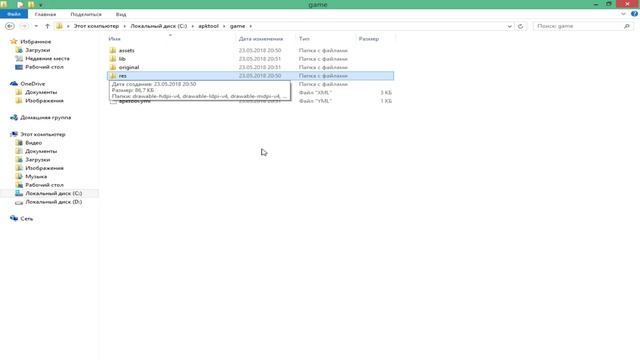Click the Файл "YML" type cell
Viewport: 640px width, 360px height.
pos(315,101)
